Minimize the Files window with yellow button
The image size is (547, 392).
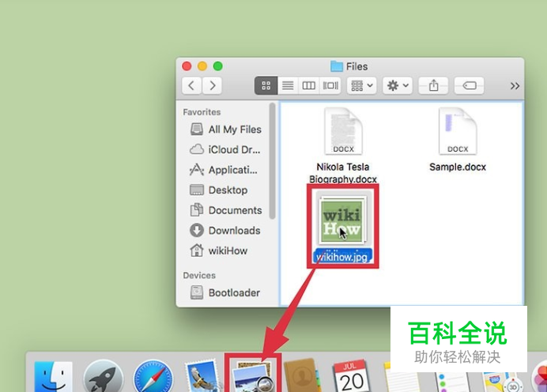pyautogui.click(x=202, y=66)
